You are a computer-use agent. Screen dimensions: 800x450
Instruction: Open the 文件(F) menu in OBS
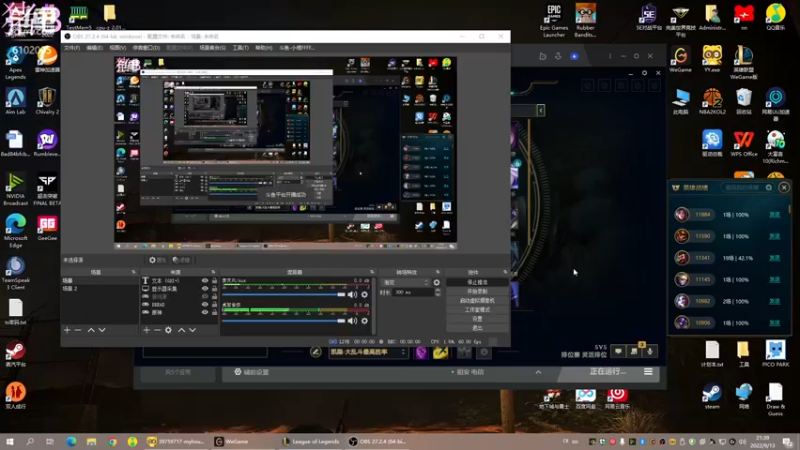coord(72,48)
